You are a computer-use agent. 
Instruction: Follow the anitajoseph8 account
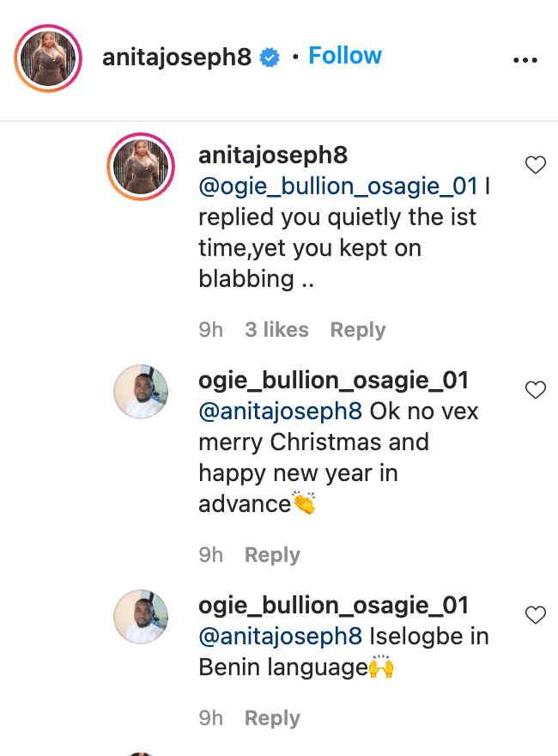point(345,56)
